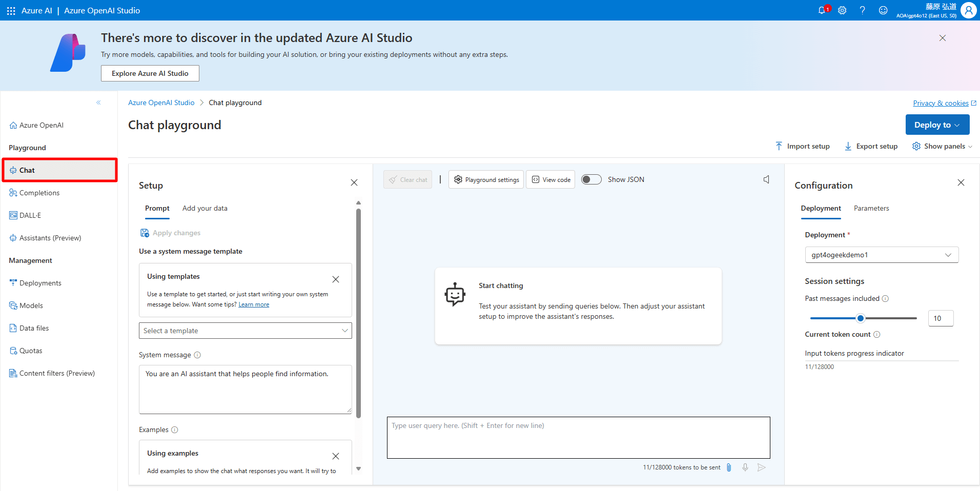Click the send message arrow icon
Screen dimensions: 980x491
pyautogui.click(x=762, y=467)
